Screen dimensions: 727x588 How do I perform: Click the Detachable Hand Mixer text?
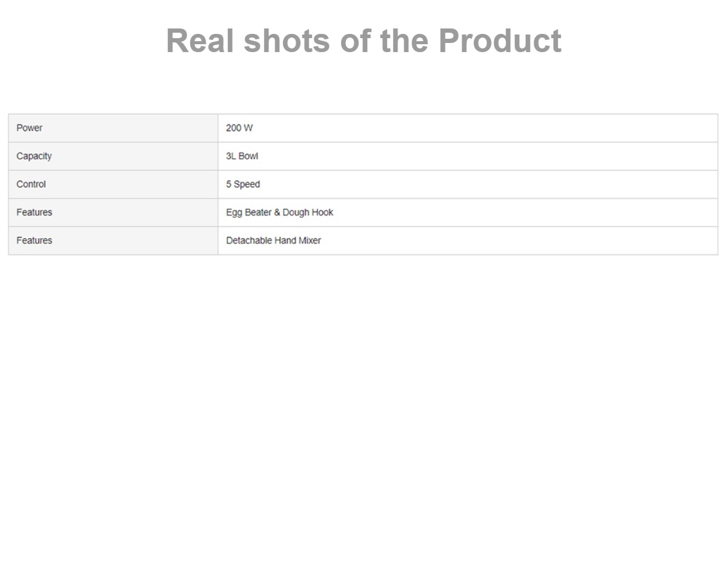coord(273,240)
